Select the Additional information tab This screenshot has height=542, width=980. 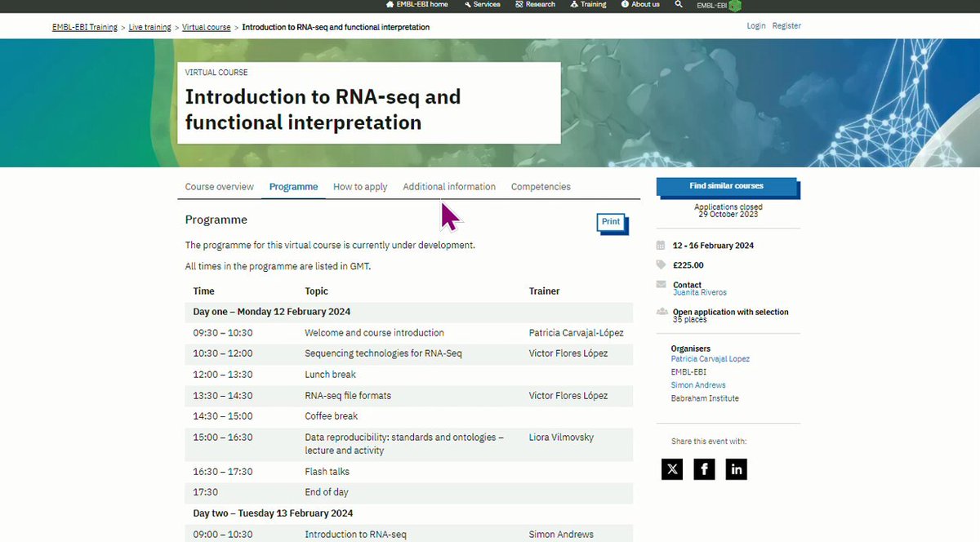pyautogui.click(x=449, y=187)
